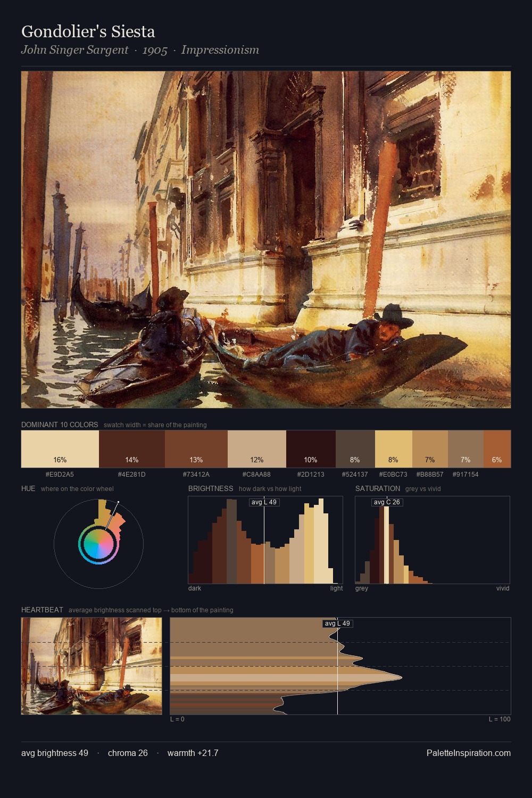Select the hex label #4E281D
The image size is (532, 798).
tap(132, 475)
